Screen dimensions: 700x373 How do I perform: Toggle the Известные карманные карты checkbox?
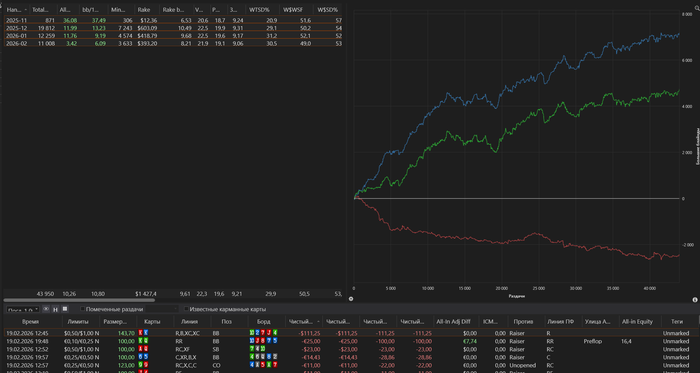click(x=186, y=309)
